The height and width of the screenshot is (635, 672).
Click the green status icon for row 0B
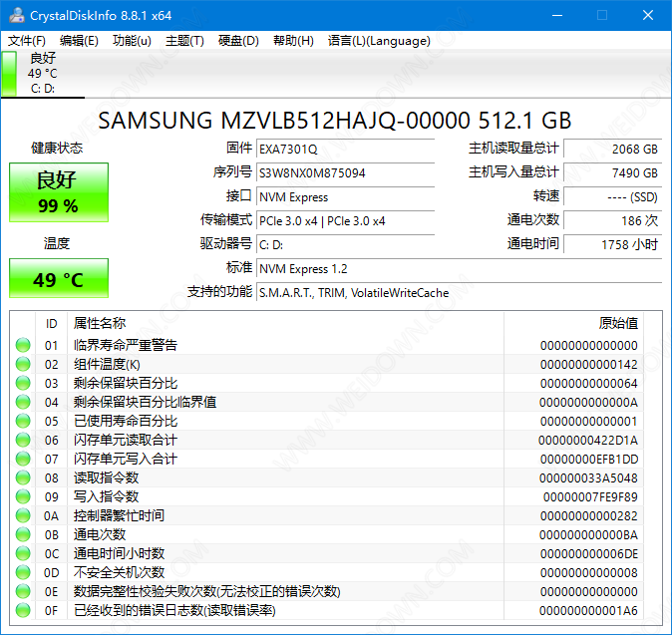tap(23, 534)
